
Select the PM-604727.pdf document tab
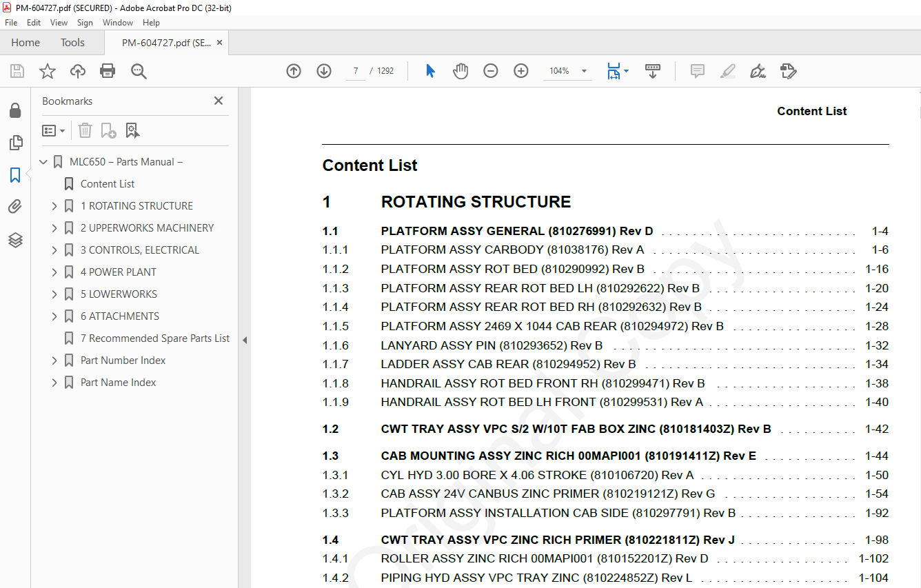point(166,43)
